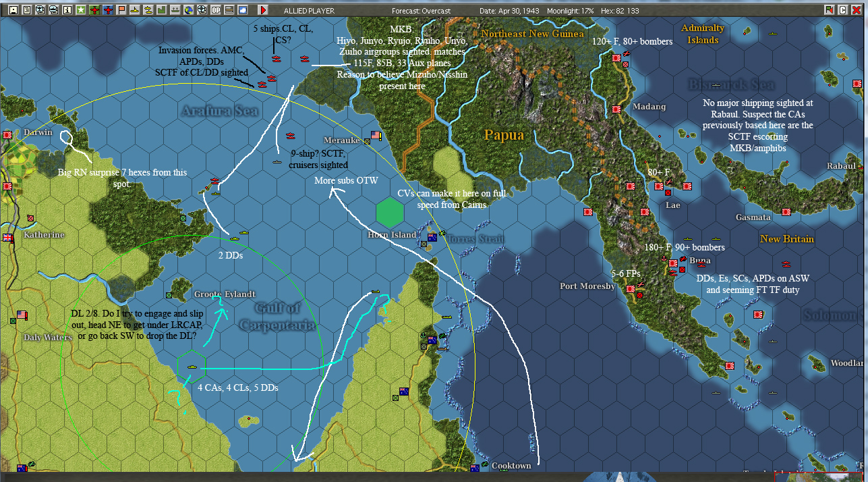This screenshot has height=482, width=868.
Task: Click the Admiralty Islands map label
Action: coord(703,34)
